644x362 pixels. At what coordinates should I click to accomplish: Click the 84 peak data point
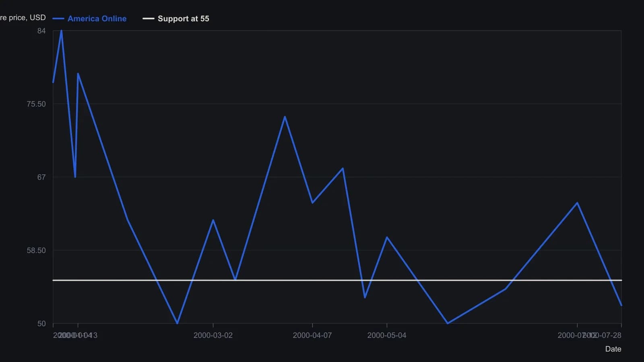pyautogui.click(x=61, y=31)
